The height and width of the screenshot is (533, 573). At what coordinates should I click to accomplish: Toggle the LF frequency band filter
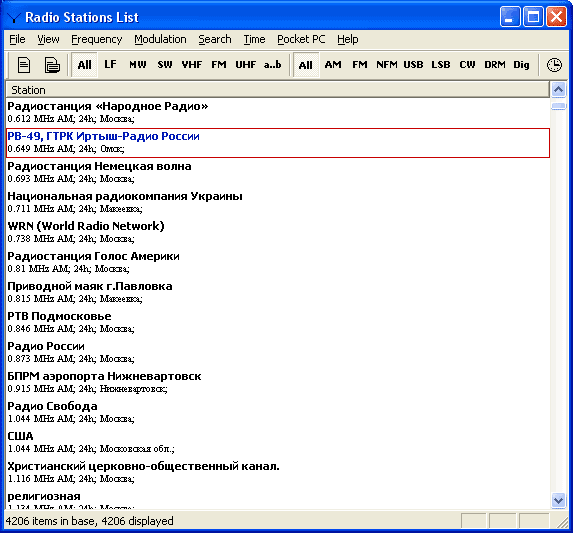coord(110,65)
